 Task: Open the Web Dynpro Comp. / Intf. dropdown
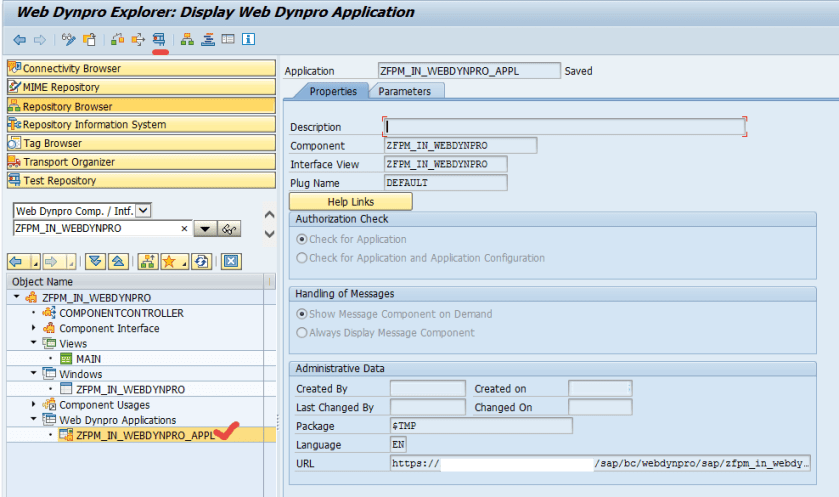[143, 210]
